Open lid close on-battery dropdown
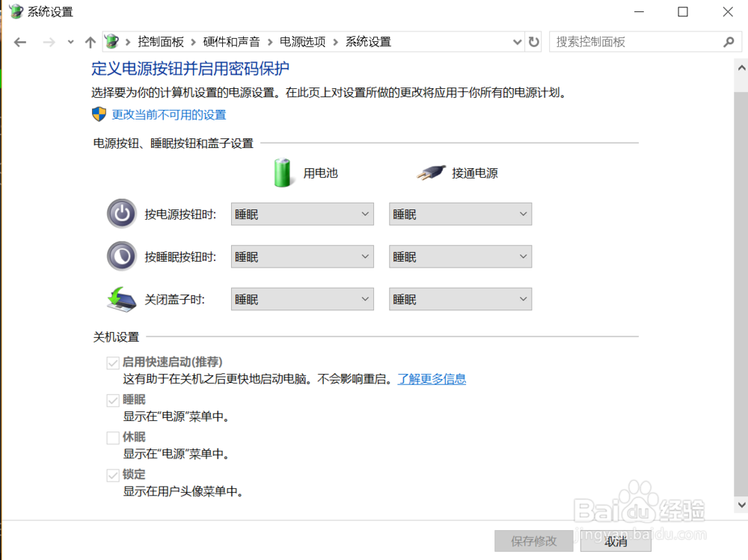This screenshot has height=560, width=748. click(302, 299)
